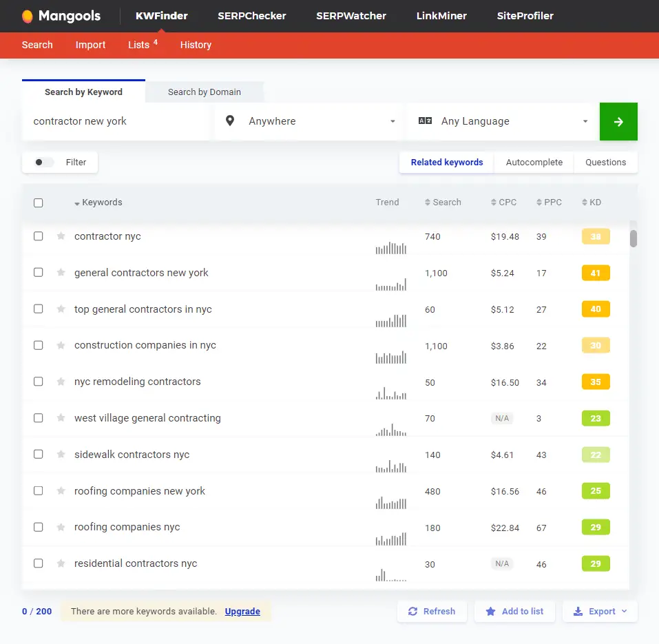The image size is (659, 644).
Task: Star 'nyc remodeling contractors' keyword
Action: (x=61, y=382)
